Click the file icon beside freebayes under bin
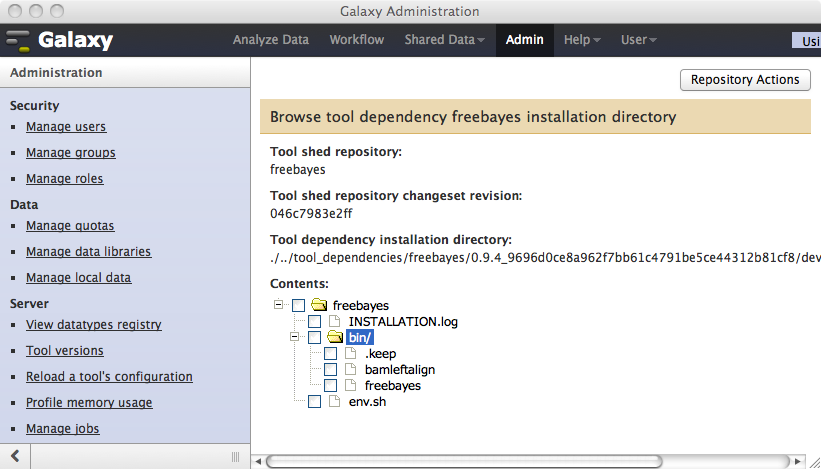The width and height of the screenshot is (821, 469). click(351, 385)
